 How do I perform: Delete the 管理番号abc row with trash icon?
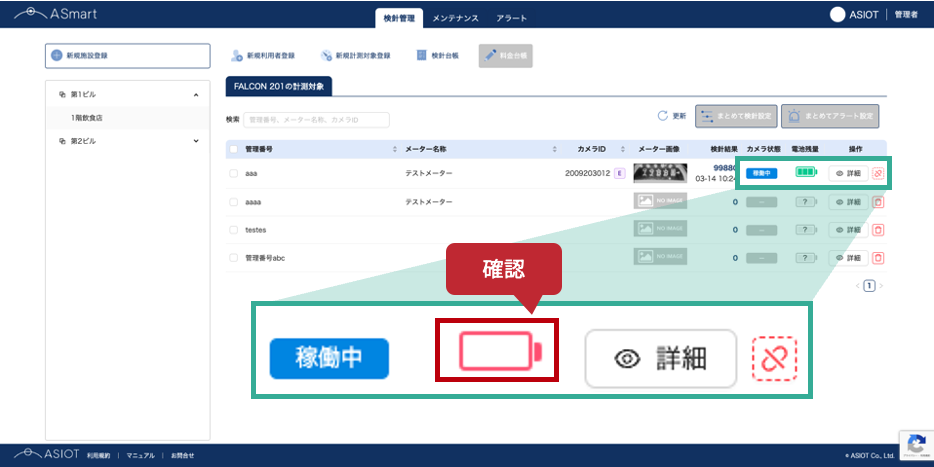(x=878, y=258)
